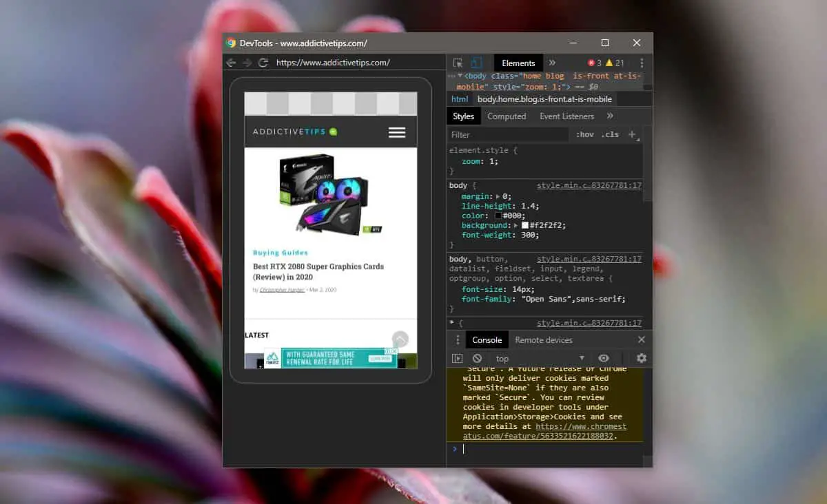Open the DevTools three-dot customize menu
827x504 pixels.
tap(642, 63)
